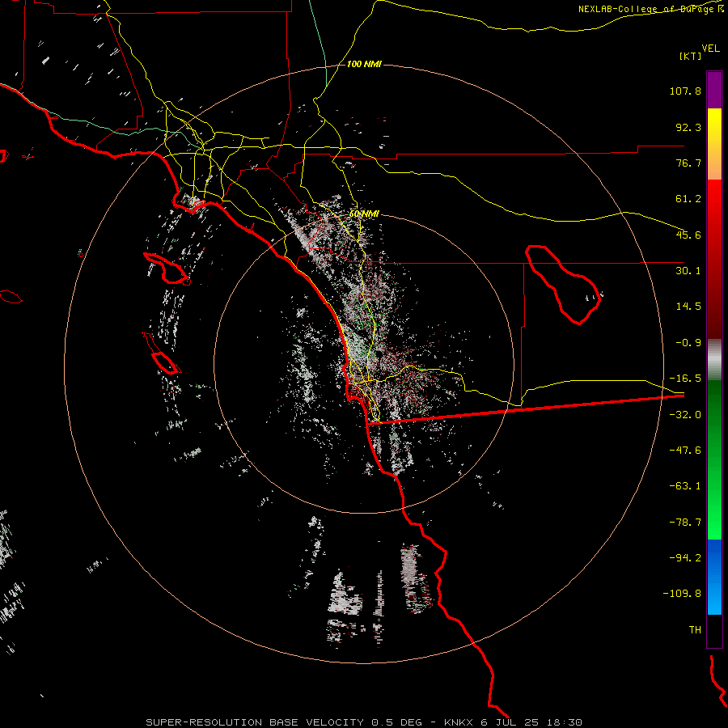
Task: Select the -16.5 legend value
Action: [685, 379]
